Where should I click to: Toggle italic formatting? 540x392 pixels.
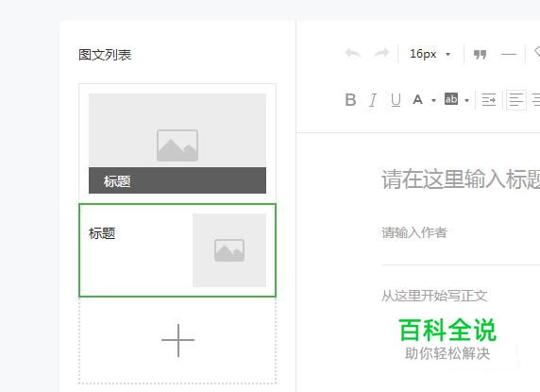pyautogui.click(x=373, y=100)
